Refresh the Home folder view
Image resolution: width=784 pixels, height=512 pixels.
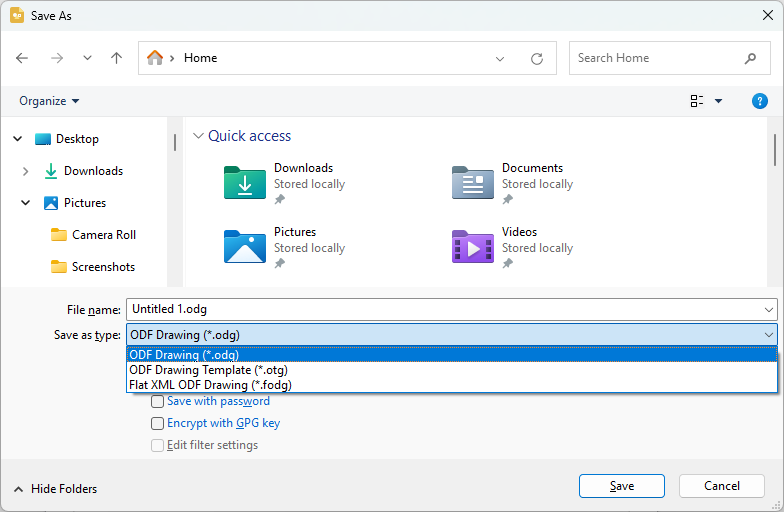tap(537, 58)
